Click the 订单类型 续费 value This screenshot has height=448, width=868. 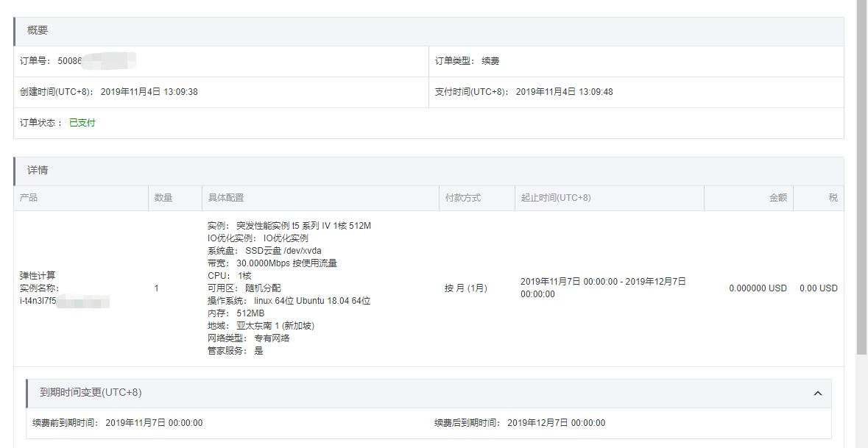[x=490, y=61]
